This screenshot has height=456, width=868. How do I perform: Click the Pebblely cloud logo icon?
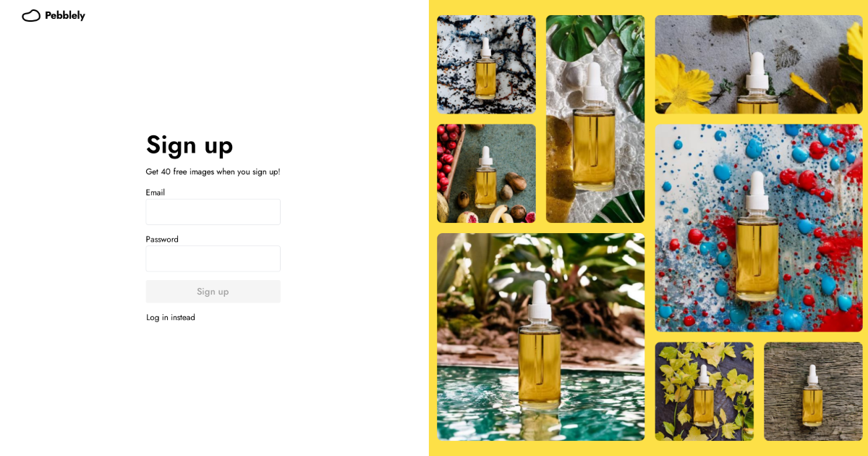(31, 15)
